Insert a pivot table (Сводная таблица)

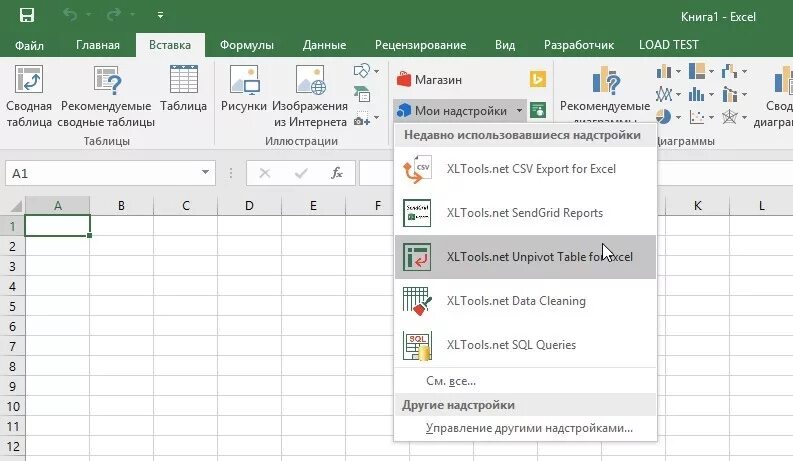tap(29, 97)
